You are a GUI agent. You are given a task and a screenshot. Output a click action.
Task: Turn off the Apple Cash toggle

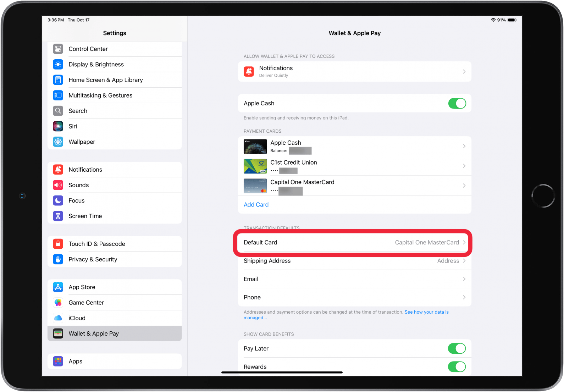(457, 104)
